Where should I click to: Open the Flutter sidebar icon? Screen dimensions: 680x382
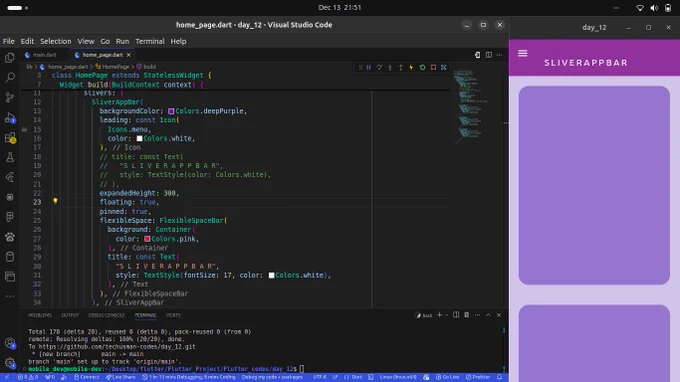tap(10, 177)
